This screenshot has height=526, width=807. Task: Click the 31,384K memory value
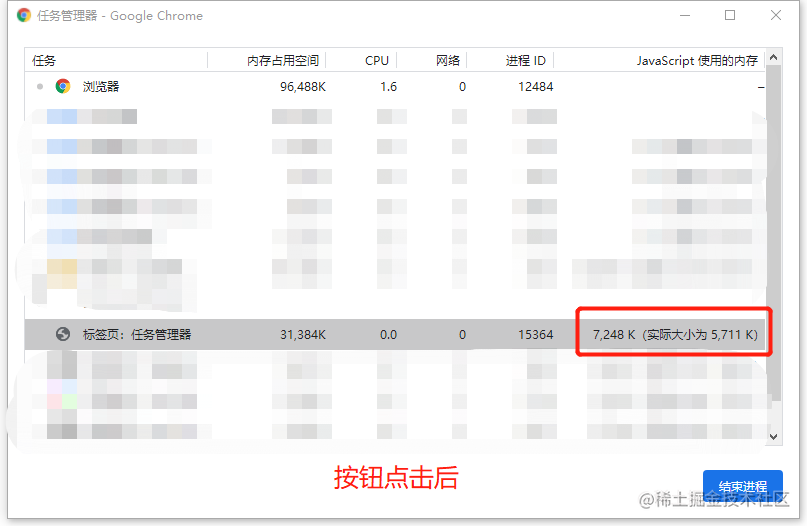point(303,335)
